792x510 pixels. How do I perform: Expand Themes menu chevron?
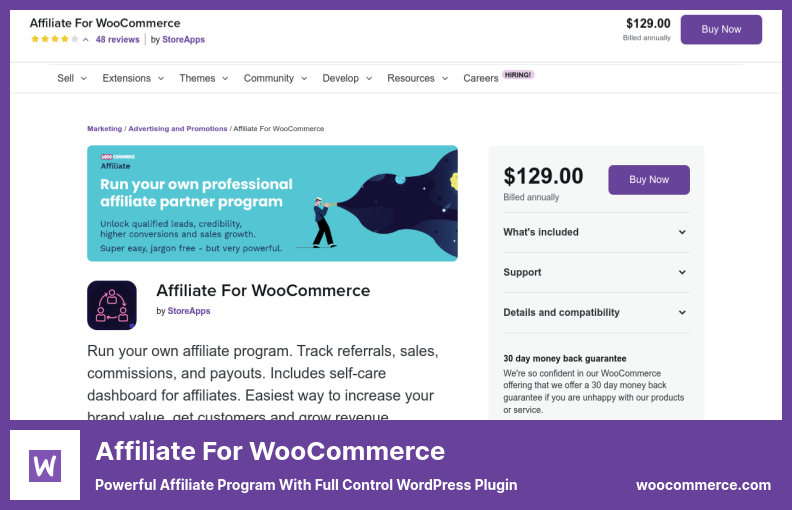tap(225, 78)
